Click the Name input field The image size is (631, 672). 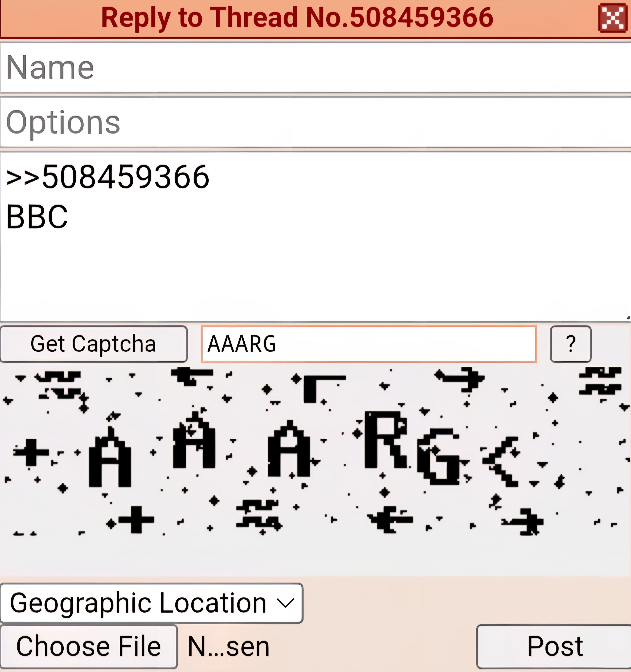[315, 68]
